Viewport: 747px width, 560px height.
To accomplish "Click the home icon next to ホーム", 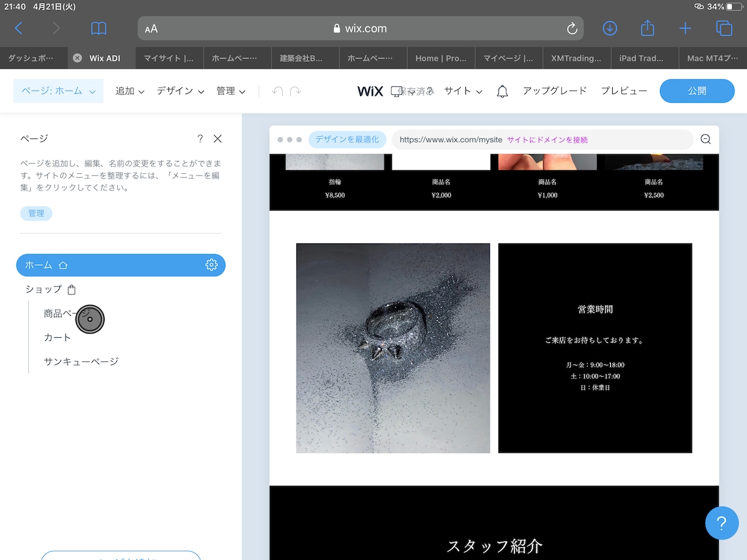I will point(63,265).
